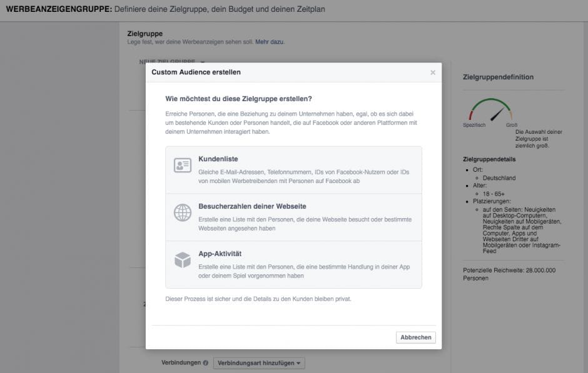Click the globe icon beside Besucherzahlen deiner Webseite
Screen dimensions: 588x373
tap(181, 212)
